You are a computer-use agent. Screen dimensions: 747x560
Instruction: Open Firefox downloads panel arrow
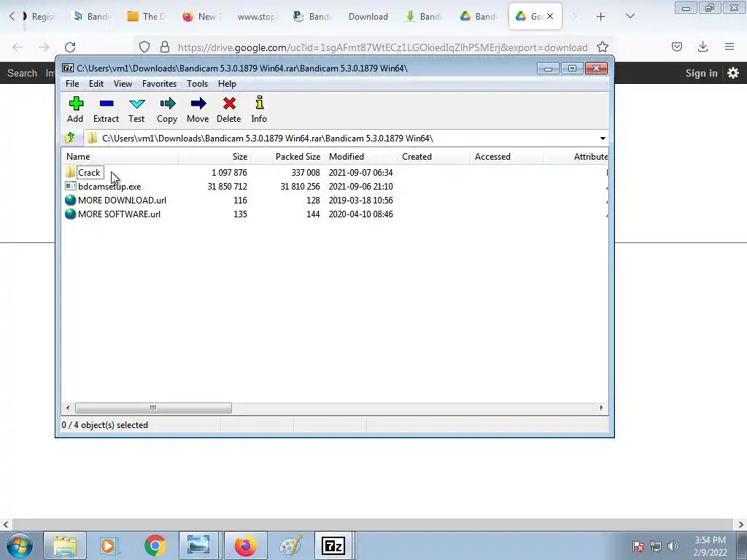(703, 47)
